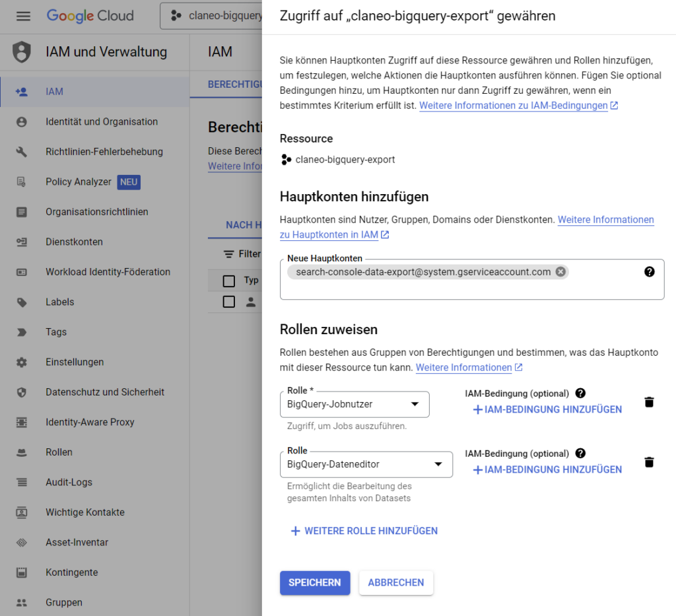Open the claneo-bigquery project picker
The width and height of the screenshot is (676, 616).
click(x=211, y=16)
